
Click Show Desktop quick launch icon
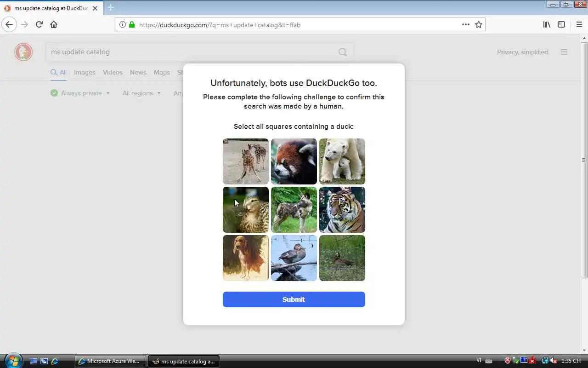point(34,362)
